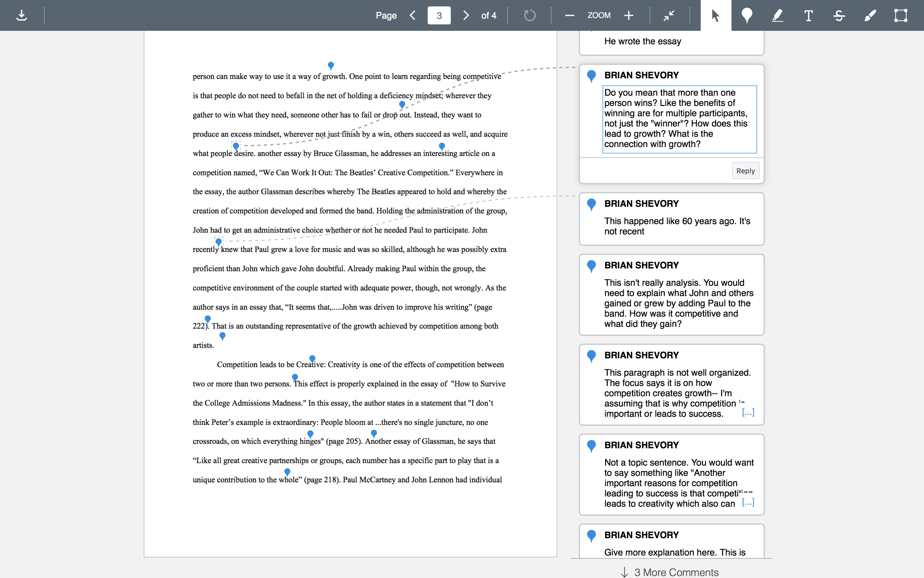This screenshot has width=924, height=578.
Task: Click the pin above 'whole" (page 218)'
Action: tap(287, 472)
